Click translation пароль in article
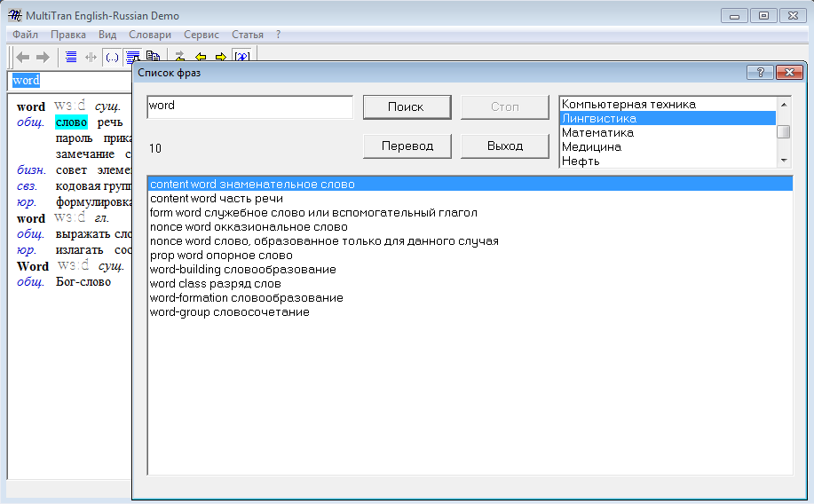 pyautogui.click(x=74, y=138)
